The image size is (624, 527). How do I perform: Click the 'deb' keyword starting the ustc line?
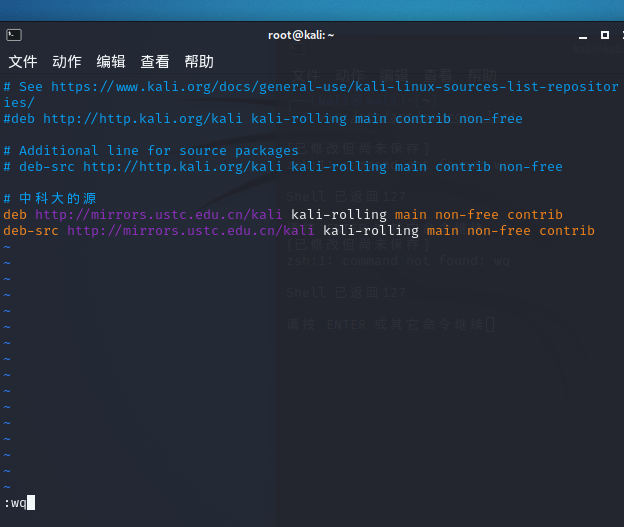coord(15,215)
